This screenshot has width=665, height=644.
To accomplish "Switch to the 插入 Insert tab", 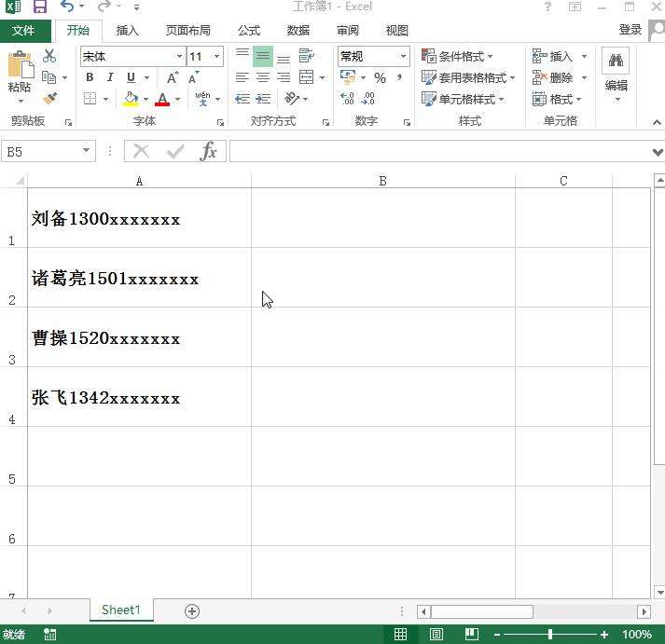I will click(x=127, y=31).
